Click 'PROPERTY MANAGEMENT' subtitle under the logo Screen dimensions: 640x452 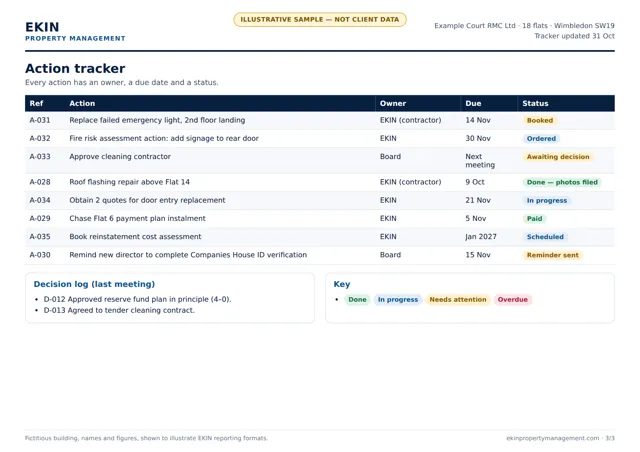(75, 38)
